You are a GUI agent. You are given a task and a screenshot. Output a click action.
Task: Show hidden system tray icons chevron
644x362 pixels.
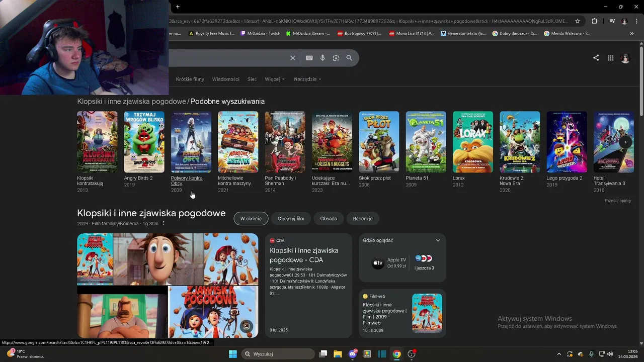click(558, 354)
